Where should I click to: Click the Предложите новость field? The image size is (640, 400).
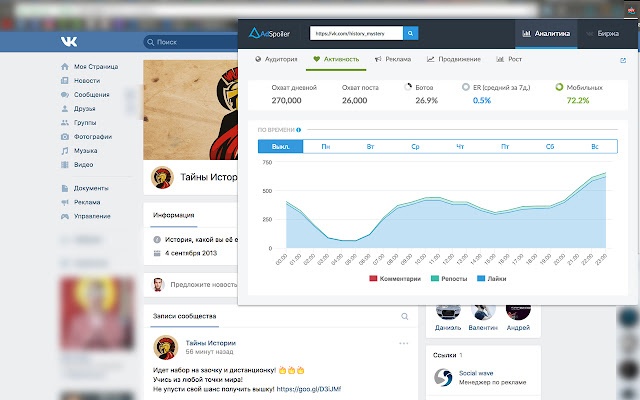pos(210,285)
